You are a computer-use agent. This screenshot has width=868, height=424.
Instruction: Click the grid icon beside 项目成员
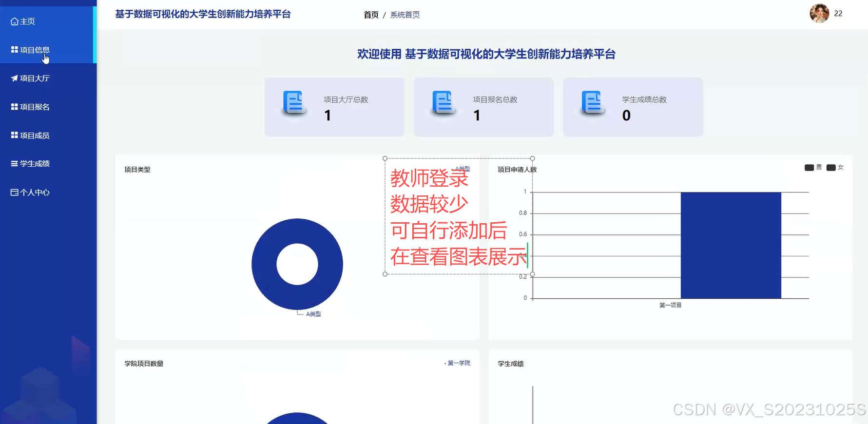pyautogui.click(x=15, y=135)
